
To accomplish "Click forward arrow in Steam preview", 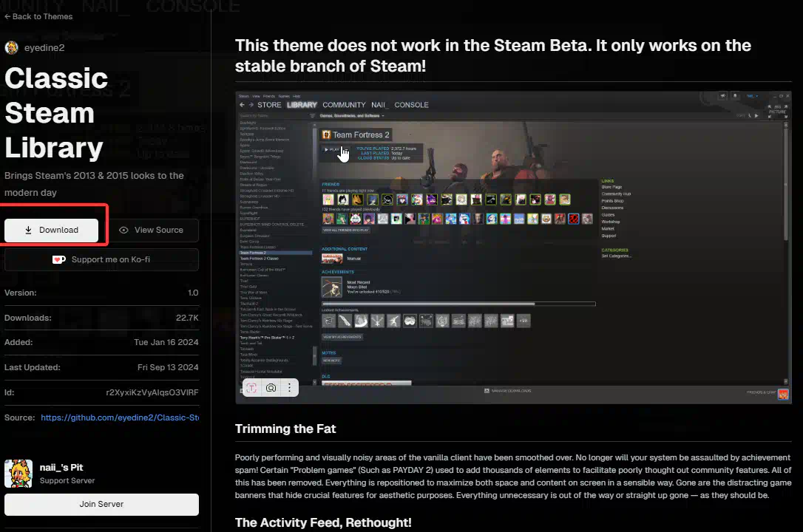I will point(251,105).
